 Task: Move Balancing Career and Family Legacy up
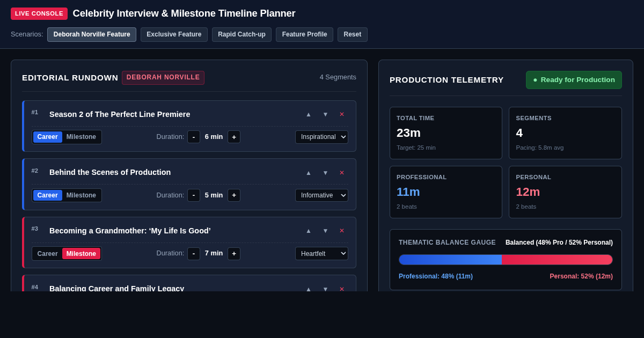(x=309, y=289)
